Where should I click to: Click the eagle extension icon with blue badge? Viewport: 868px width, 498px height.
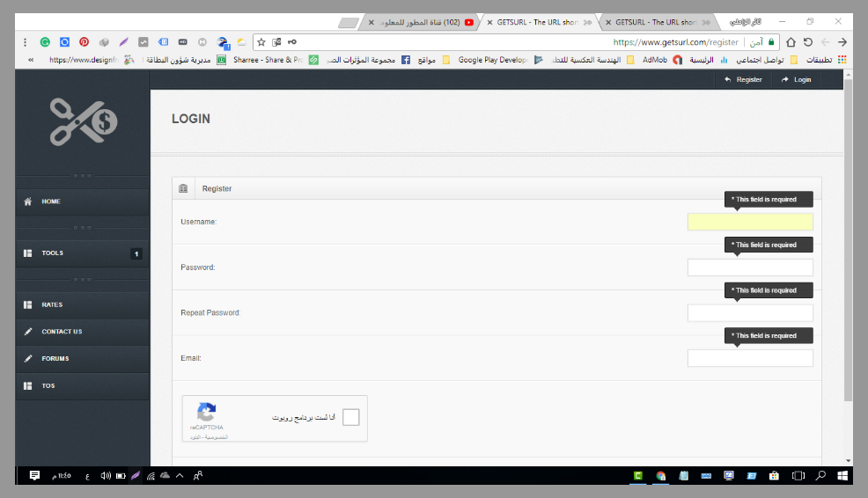point(223,42)
